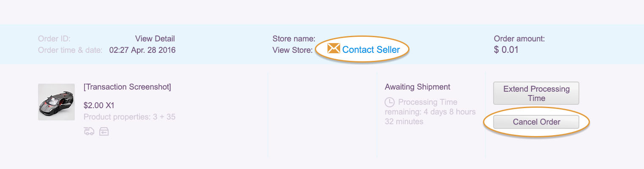644x169 pixels.
Task: Click the Order amount label
Action: 519,39
